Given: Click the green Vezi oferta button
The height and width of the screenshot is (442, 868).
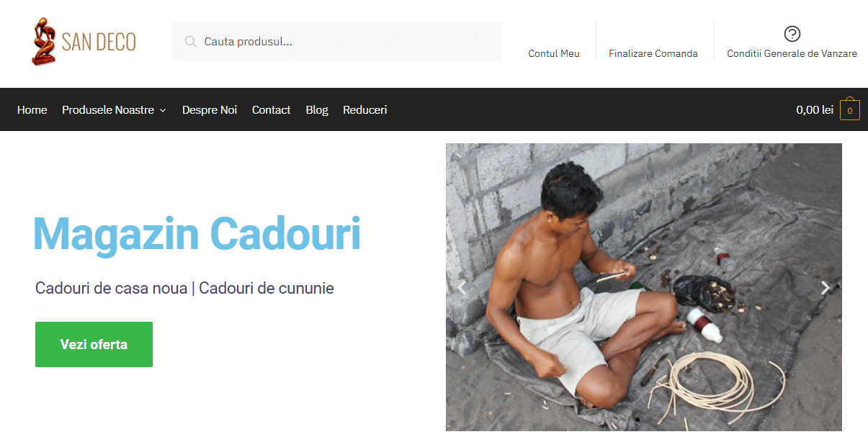Looking at the screenshot, I should point(94,344).
